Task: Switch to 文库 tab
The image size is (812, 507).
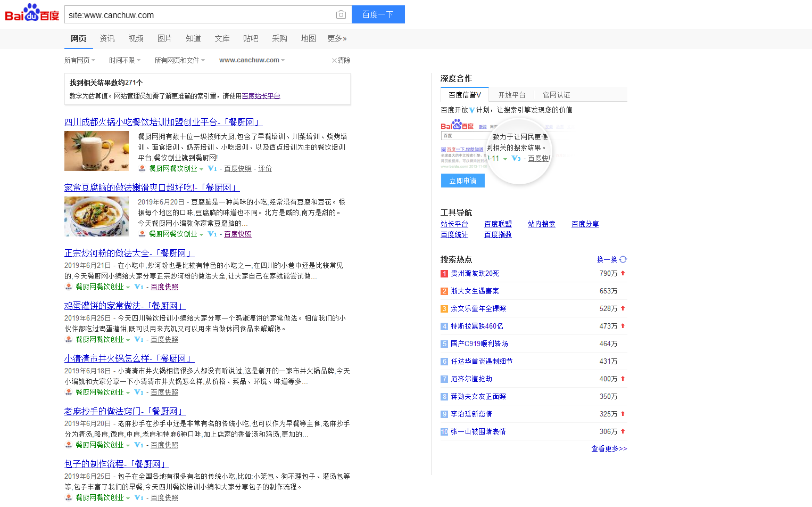Action: [222, 38]
